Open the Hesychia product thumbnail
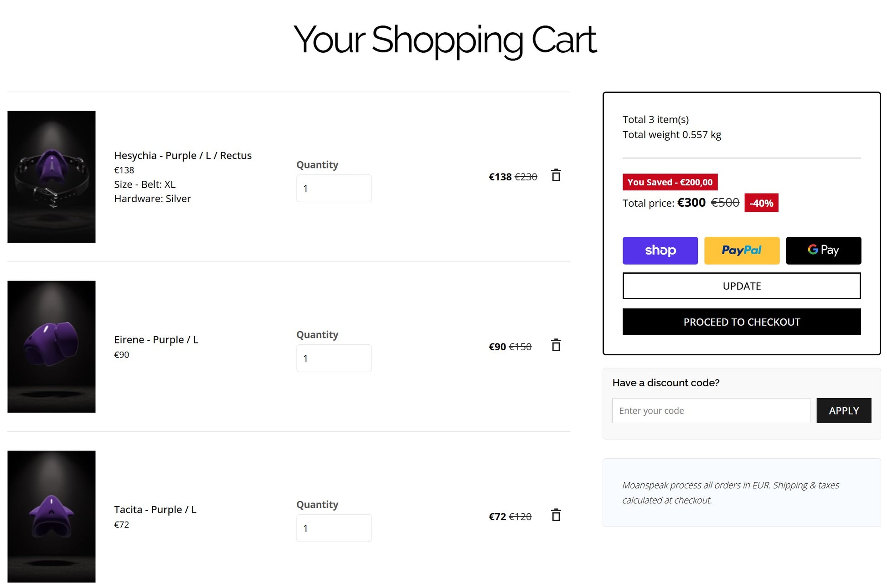The width and height of the screenshot is (887, 588). [52, 177]
